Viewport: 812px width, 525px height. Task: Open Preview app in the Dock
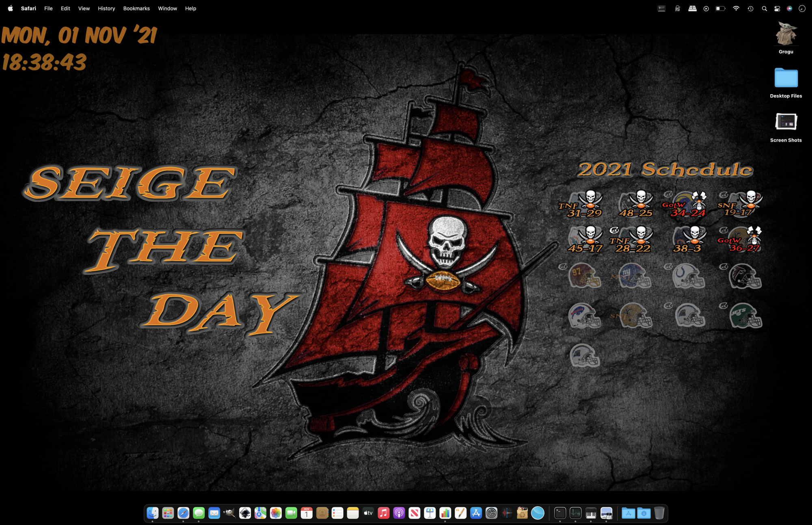pyautogui.click(x=607, y=513)
